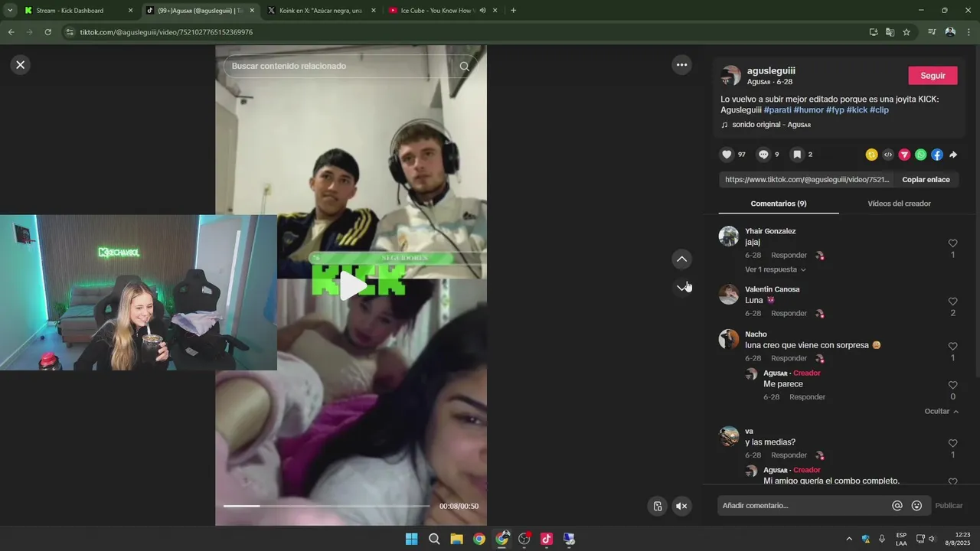Reply to Nacho's comment
The height and width of the screenshot is (551, 980).
point(789,358)
